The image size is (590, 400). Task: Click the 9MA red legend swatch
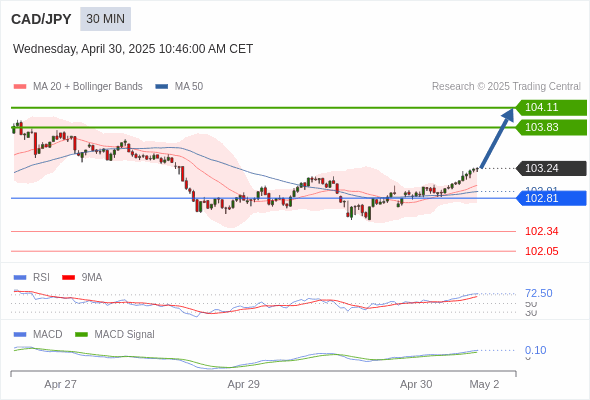68,278
